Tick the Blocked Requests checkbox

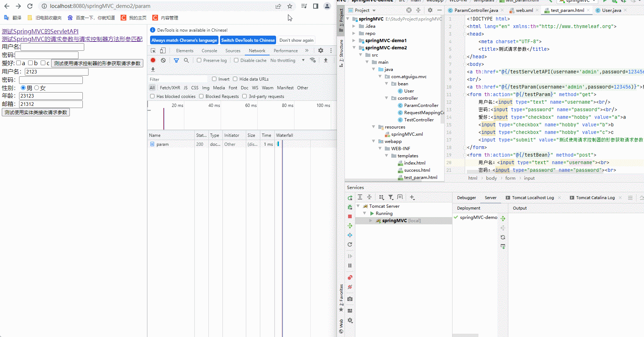point(201,96)
